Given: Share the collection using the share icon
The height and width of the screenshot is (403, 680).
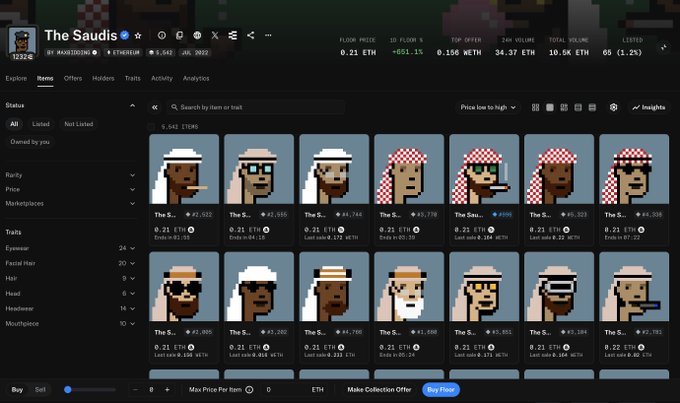Looking at the screenshot, I should point(251,36).
